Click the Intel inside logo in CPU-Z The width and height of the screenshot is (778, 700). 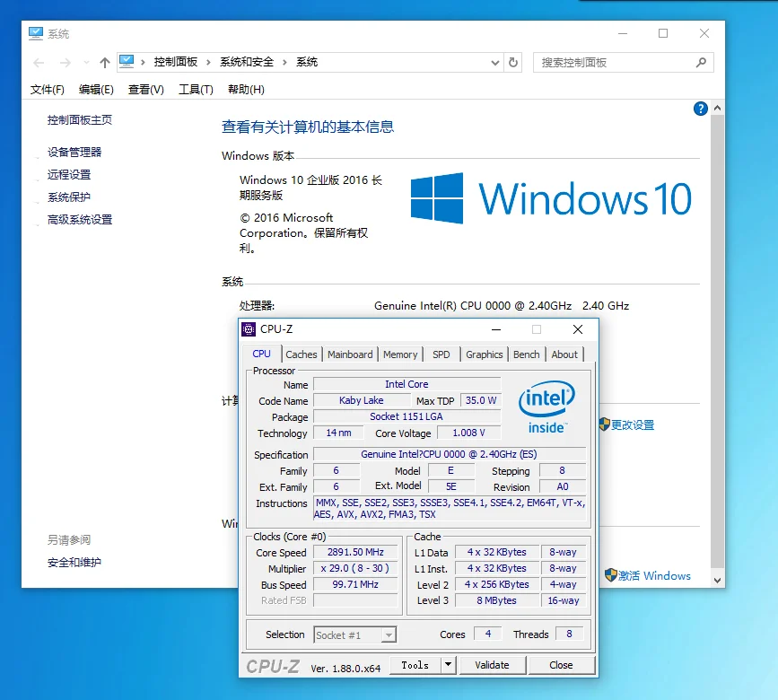tap(546, 407)
